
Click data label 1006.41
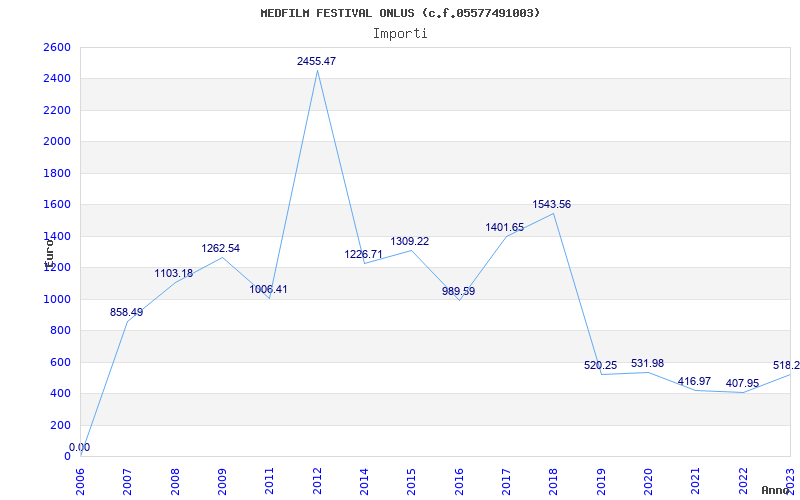[x=268, y=289]
